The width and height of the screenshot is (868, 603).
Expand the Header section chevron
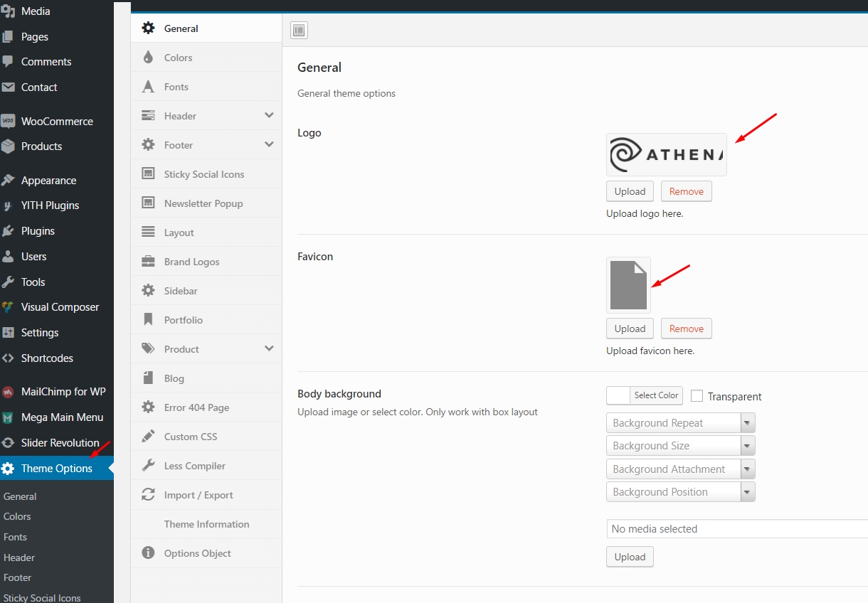pyautogui.click(x=268, y=115)
